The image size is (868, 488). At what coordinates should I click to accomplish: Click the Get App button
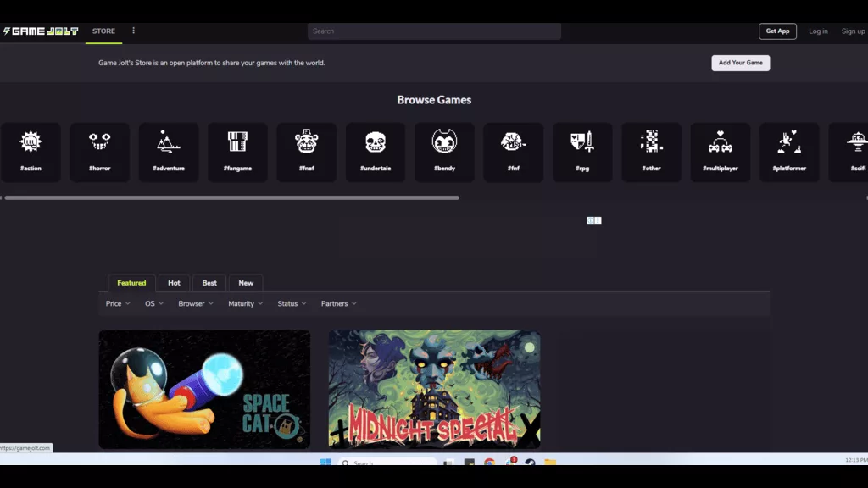tap(777, 31)
